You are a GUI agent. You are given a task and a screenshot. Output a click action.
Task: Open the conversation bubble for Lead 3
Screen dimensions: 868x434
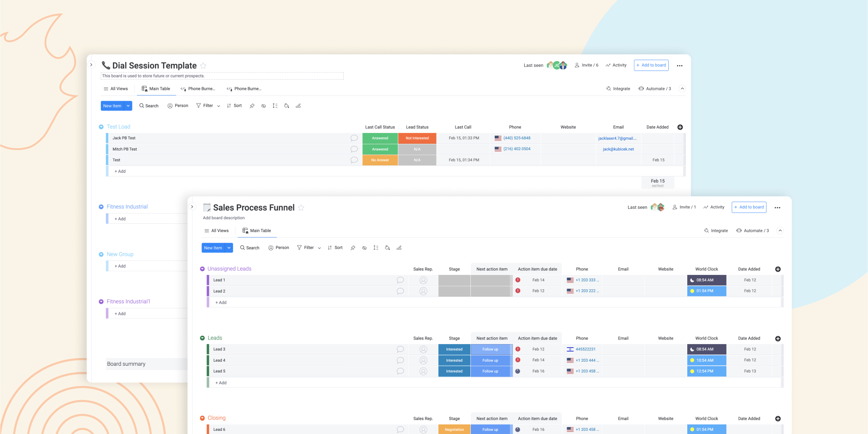(400, 349)
